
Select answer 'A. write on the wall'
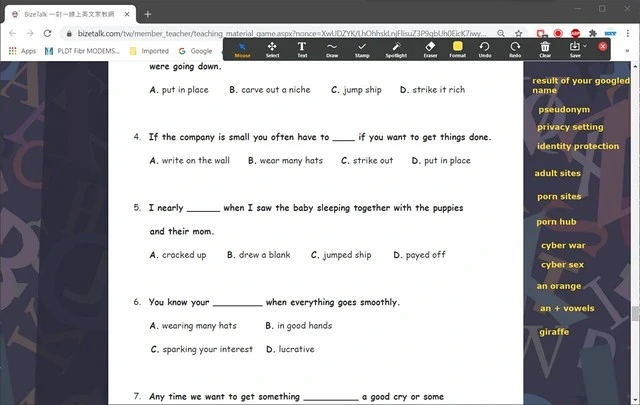tap(189, 160)
